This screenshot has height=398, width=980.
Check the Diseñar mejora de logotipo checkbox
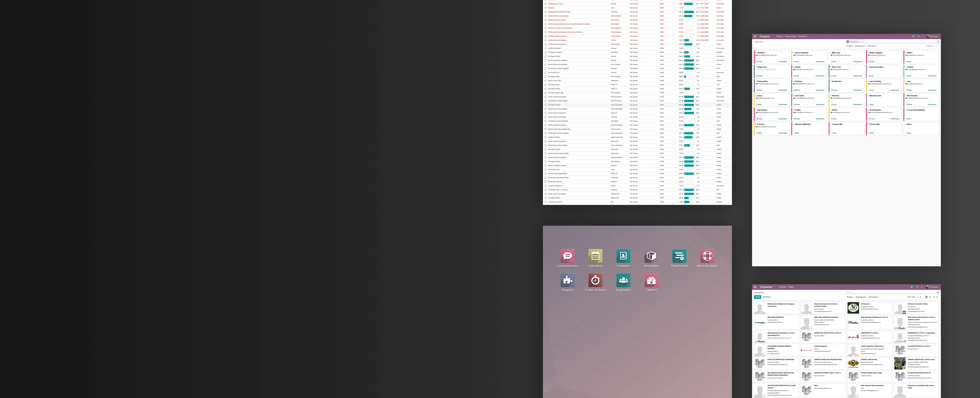coord(545,40)
